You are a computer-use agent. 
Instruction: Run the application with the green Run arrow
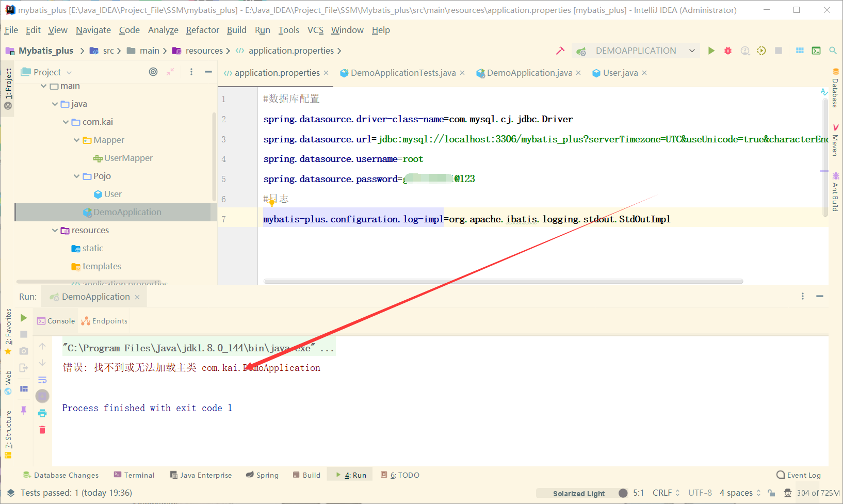pyautogui.click(x=711, y=51)
